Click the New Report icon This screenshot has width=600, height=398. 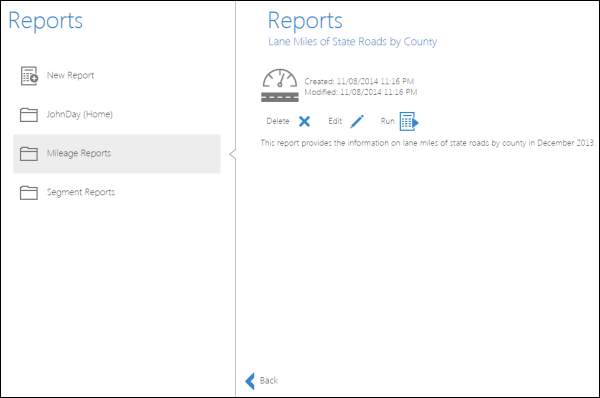click(29, 75)
